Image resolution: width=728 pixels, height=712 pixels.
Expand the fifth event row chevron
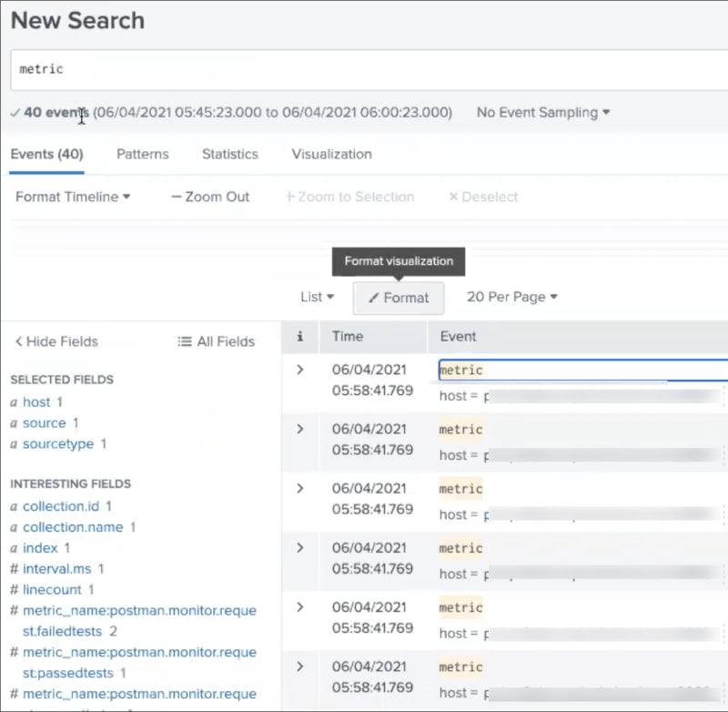(x=300, y=607)
